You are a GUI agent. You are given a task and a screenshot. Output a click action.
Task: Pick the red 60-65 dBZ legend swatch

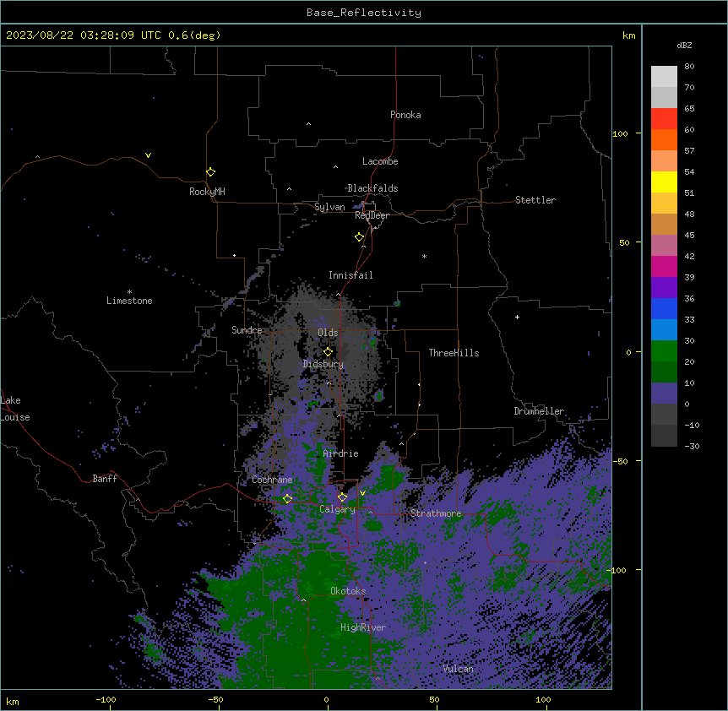(664, 118)
